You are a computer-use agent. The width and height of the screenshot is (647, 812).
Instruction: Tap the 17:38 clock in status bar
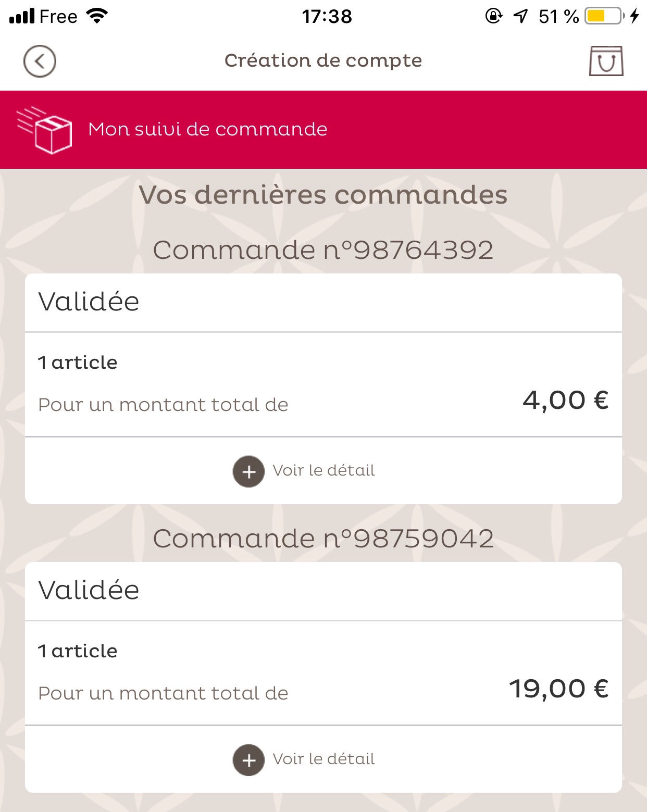[327, 17]
